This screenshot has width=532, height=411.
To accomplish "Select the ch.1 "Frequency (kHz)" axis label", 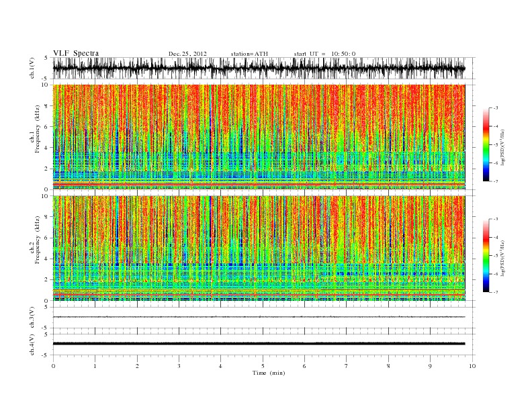I will tap(38, 129).
